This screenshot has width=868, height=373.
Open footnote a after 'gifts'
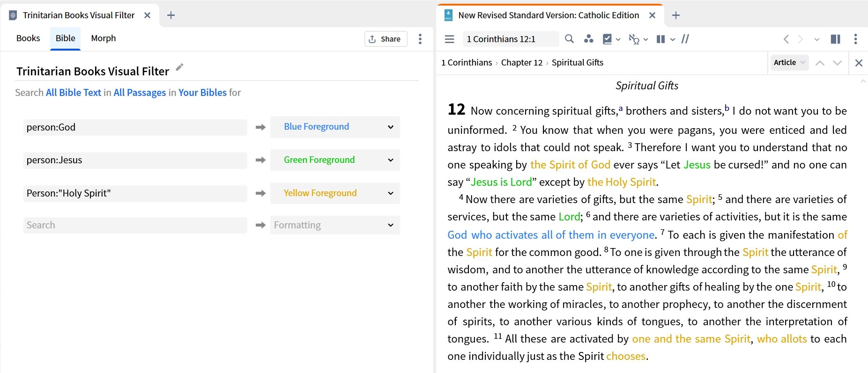tap(620, 109)
